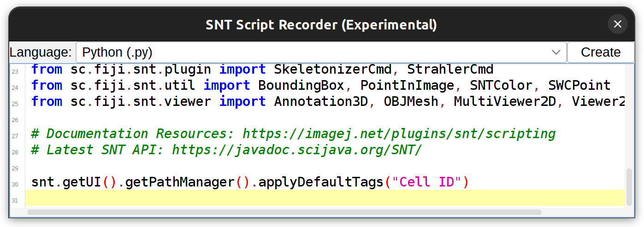This screenshot has width=644, height=227.
Task: Open the Language dropdown arrow
Action: coord(556,52)
